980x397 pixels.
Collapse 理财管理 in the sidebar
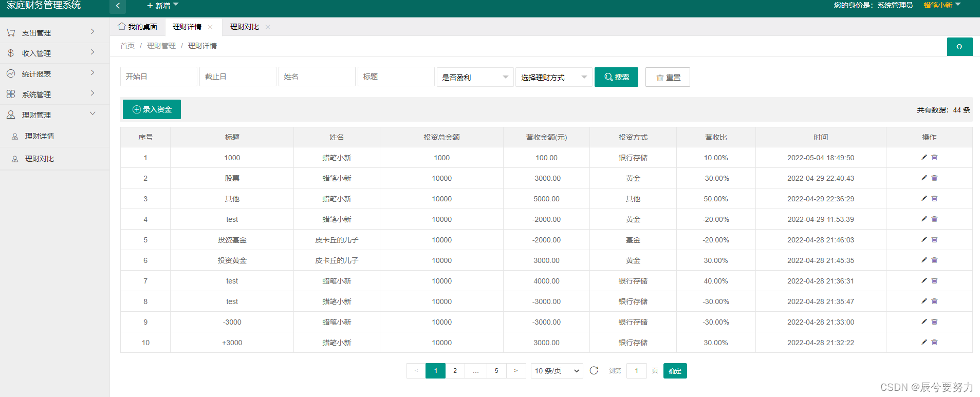[x=54, y=115]
